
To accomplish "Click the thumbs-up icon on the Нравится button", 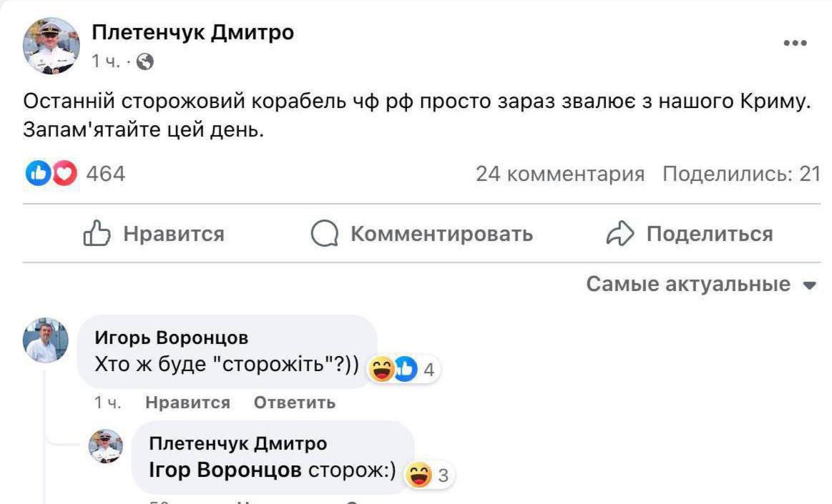I will (x=97, y=234).
